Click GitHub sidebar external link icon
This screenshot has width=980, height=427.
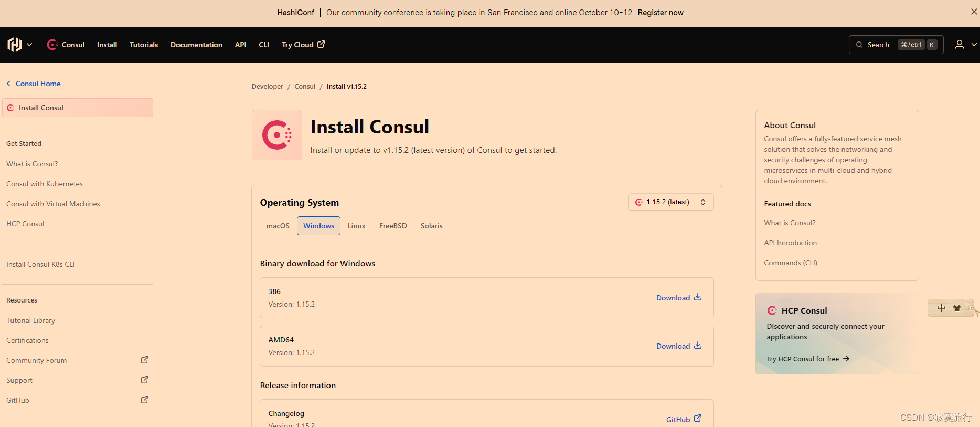[x=145, y=400]
